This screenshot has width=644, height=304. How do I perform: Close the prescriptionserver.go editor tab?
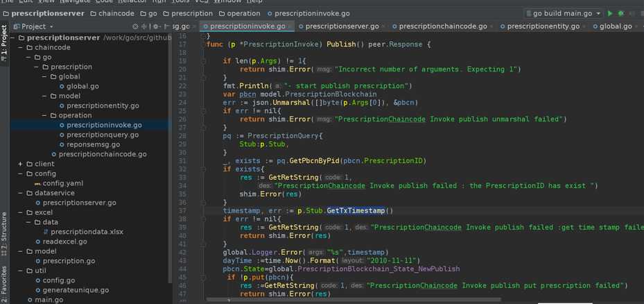coord(383,27)
